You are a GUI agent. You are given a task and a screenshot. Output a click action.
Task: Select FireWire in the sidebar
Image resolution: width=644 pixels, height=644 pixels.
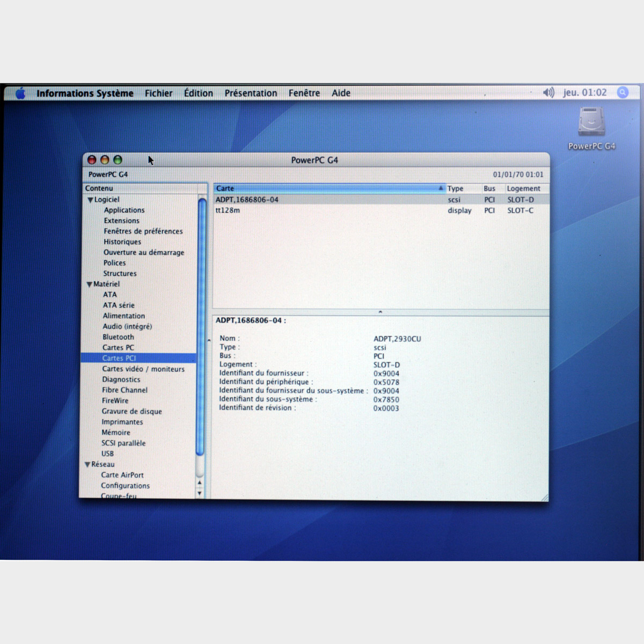tap(115, 401)
